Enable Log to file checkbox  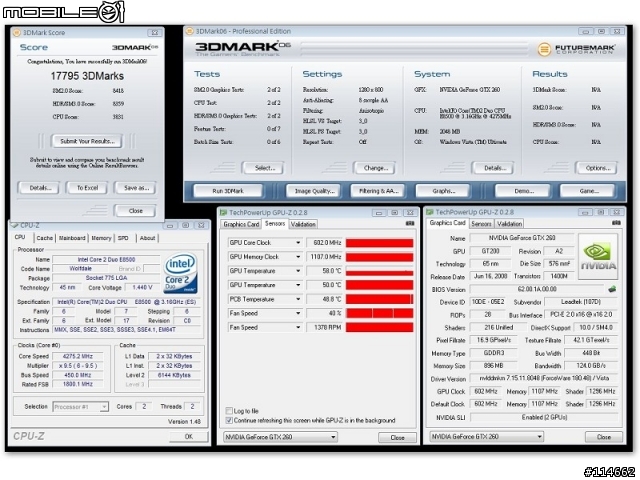point(229,411)
